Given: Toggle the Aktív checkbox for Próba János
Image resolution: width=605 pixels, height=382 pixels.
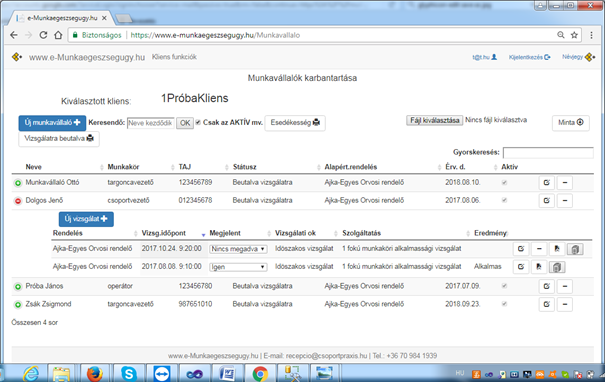Looking at the screenshot, I should pyautogui.click(x=504, y=286).
